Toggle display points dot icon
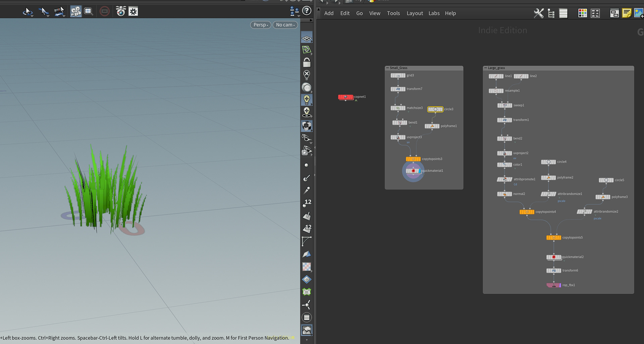The height and width of the screenshot is (344, 644). point(306,165)
